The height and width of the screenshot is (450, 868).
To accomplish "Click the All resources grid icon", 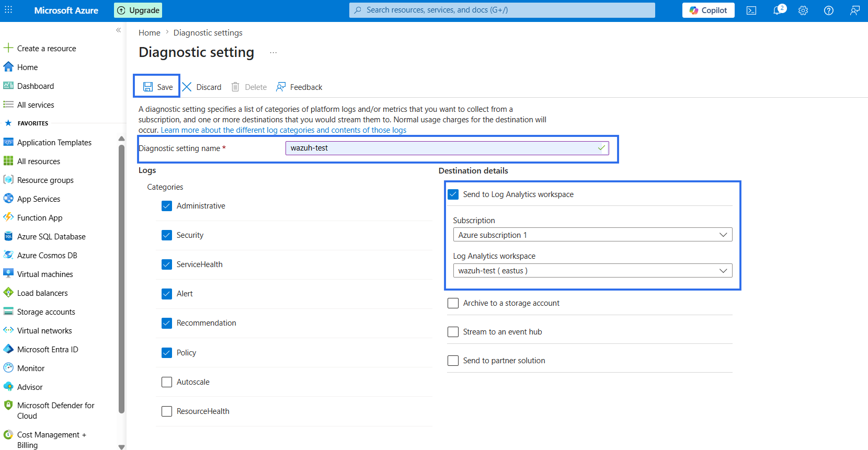I will (x=8, y=161).
